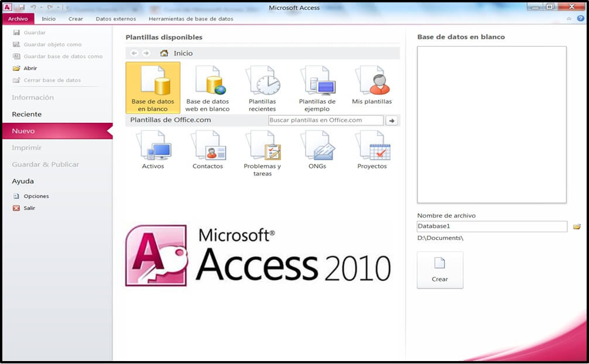The image size is (589, 364).
Task: Click the Crear button to create database
Action: pyautogui.click(x=440, y=270)
